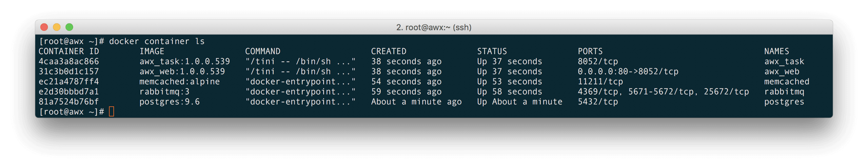Click the memcached:alpine image entry
868x168 pixels.
coord(180,82)
